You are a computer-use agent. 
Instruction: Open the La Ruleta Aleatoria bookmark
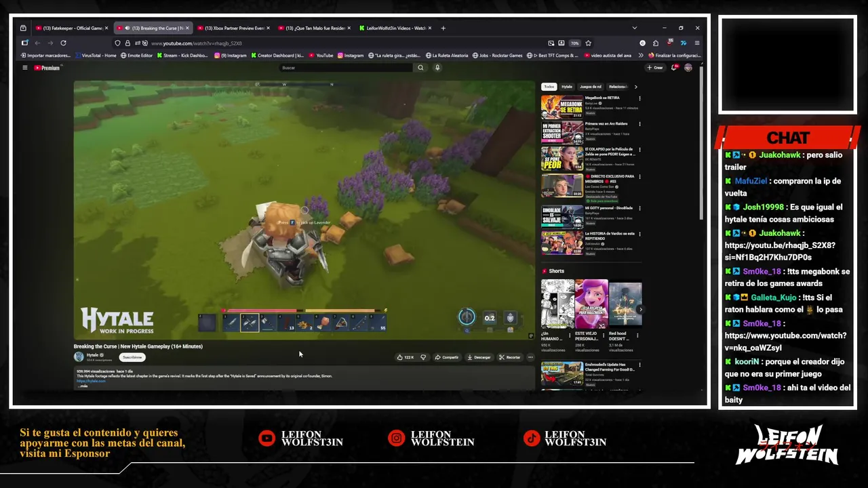448,56
